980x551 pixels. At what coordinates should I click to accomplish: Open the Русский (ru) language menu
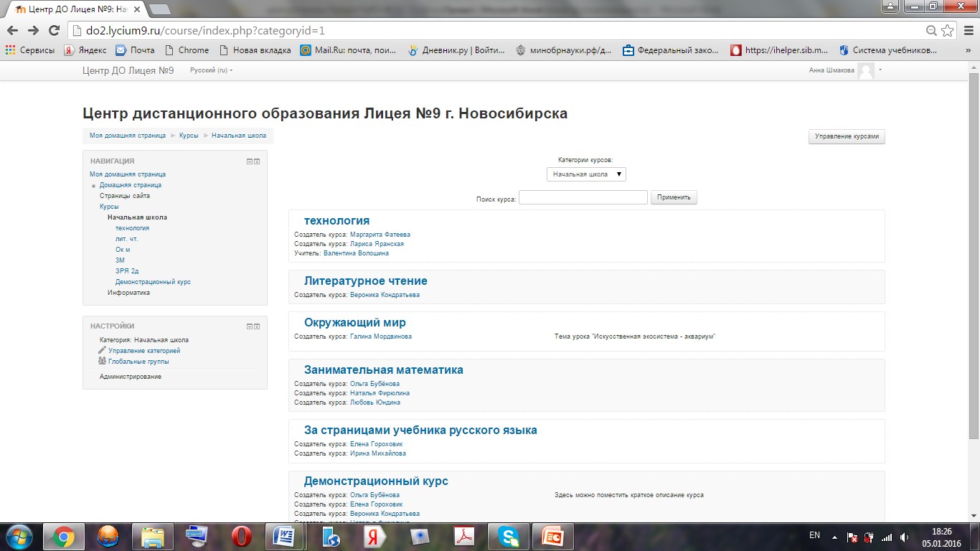pyautogui.click(x=211, y=70)
